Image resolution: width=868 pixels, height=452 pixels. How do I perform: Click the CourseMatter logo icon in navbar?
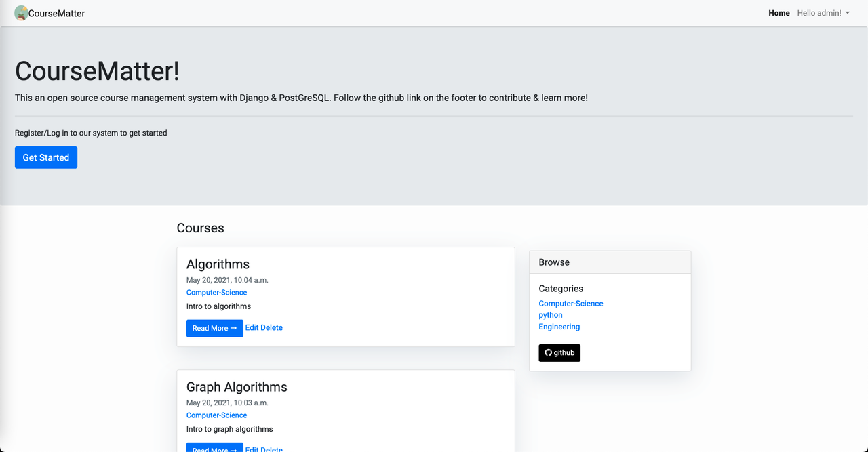tap(21, 13)
